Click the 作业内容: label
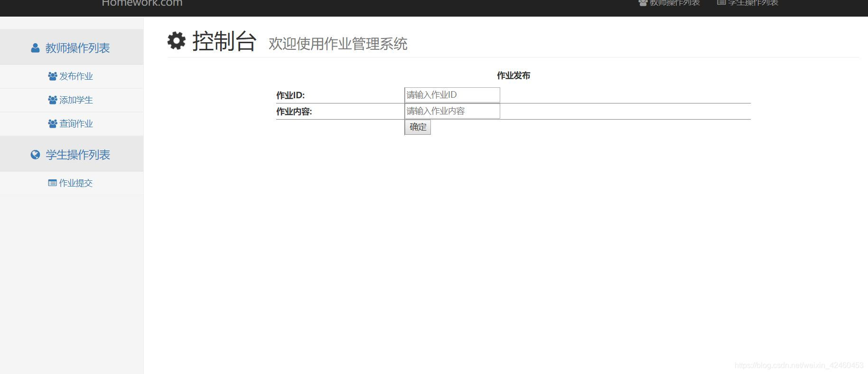Image resolution: width=868 pixels, height=374 pixels. click(294, 112)
